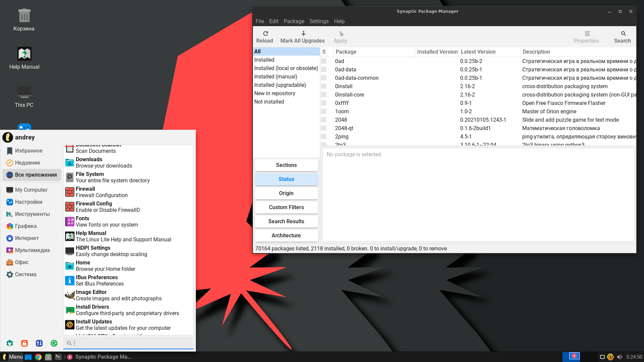
Task: Open volume icon in system tray
Action: (620, 357)
